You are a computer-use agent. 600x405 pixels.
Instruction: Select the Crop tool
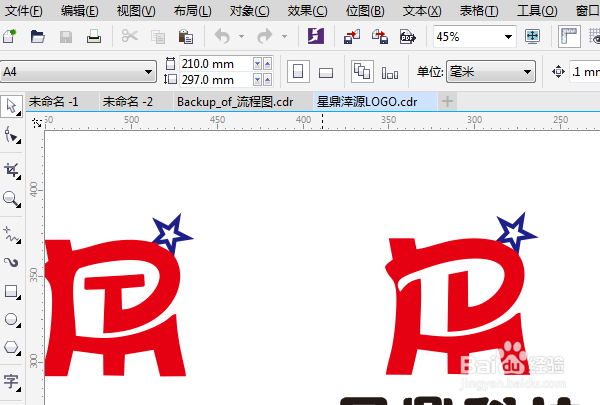pyautogui.click(x=12, y=170)
